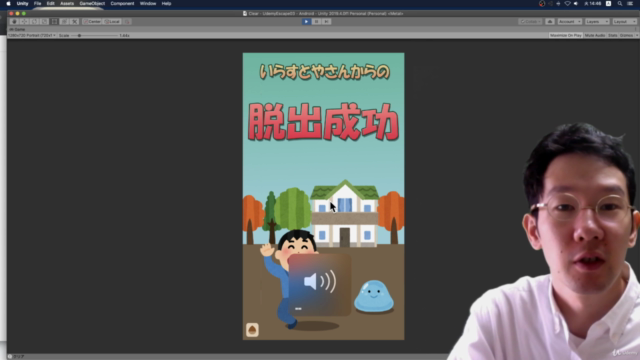Adjust the Game view Scale slider

click(95, 36)
